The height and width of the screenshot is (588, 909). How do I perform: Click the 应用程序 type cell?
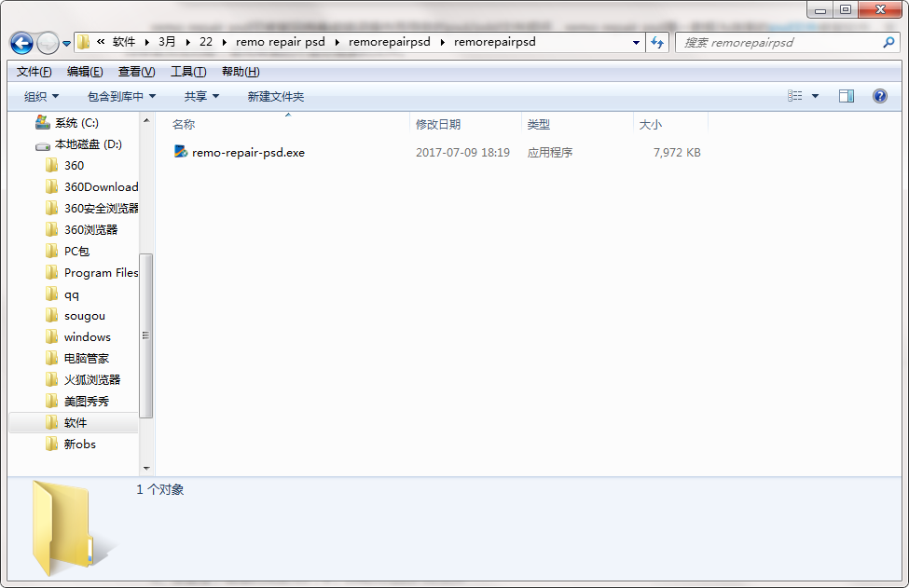(549, 153)
